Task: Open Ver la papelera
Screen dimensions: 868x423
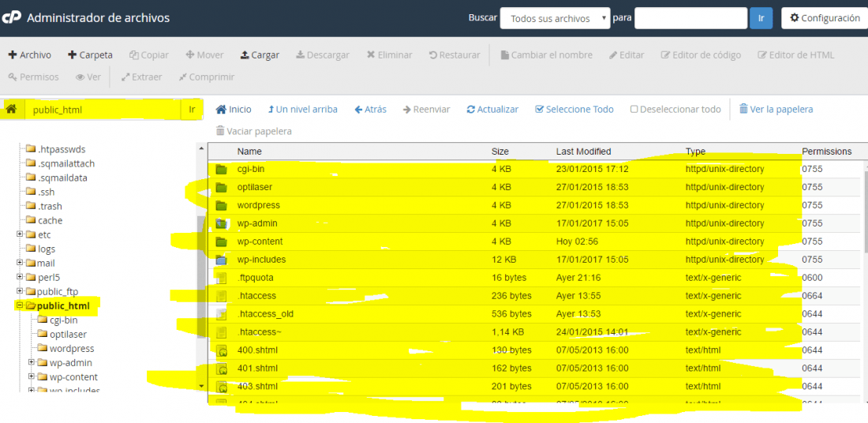Action: click(776, 109)
